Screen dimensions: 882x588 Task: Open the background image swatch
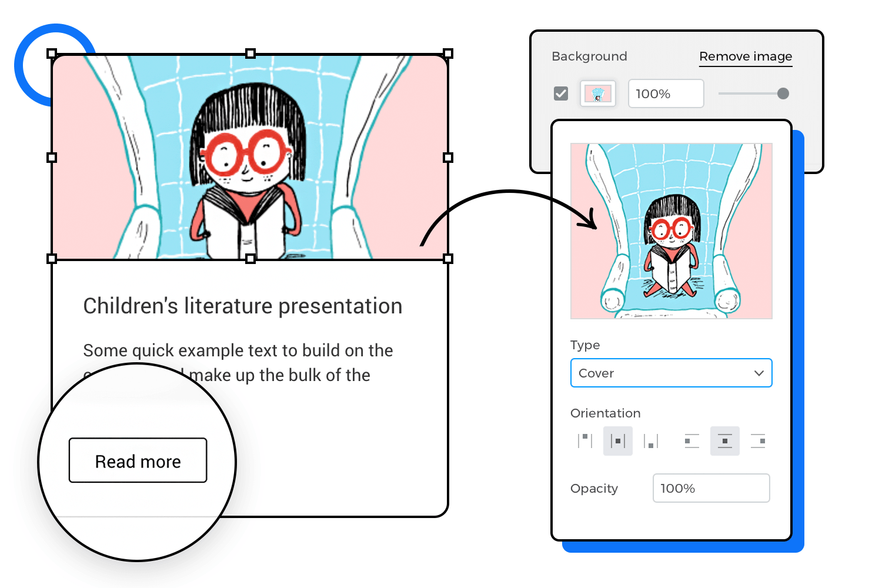[598, 93]
